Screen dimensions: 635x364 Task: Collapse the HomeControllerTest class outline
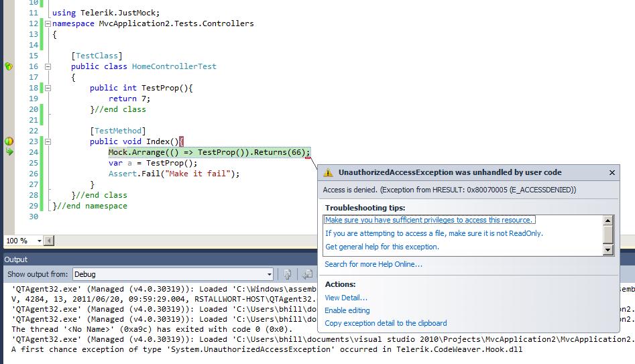tap(48, 66)
